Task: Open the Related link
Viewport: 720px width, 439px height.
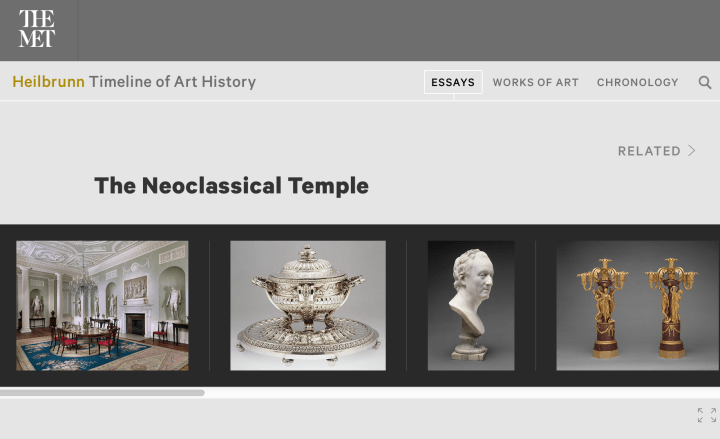Action: tap(649, 151)
